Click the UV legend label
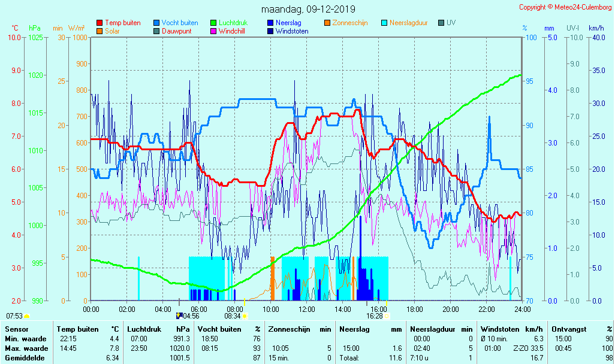 451,23
